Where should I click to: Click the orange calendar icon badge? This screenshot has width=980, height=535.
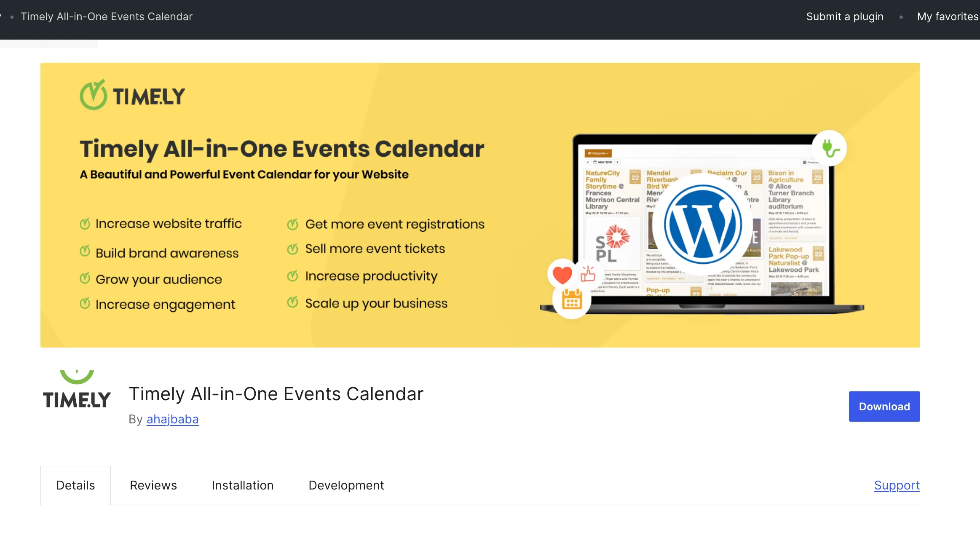(572, 300)
